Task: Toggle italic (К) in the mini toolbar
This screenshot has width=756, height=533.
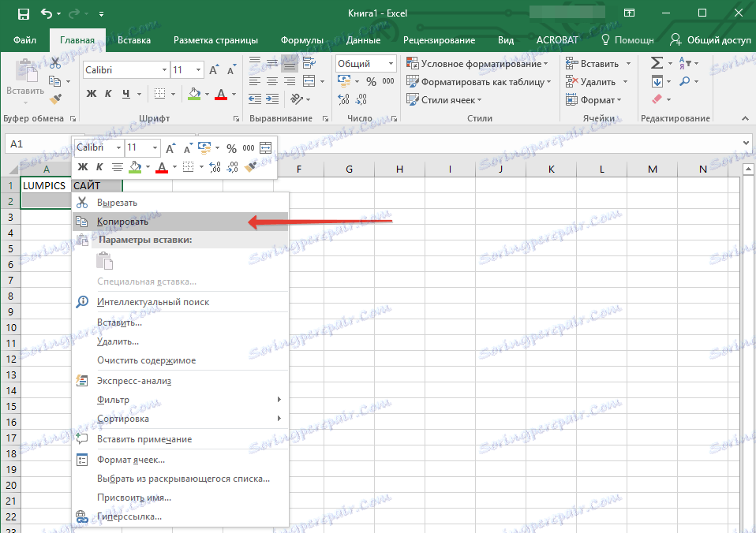Action: (x=99, y=166)
